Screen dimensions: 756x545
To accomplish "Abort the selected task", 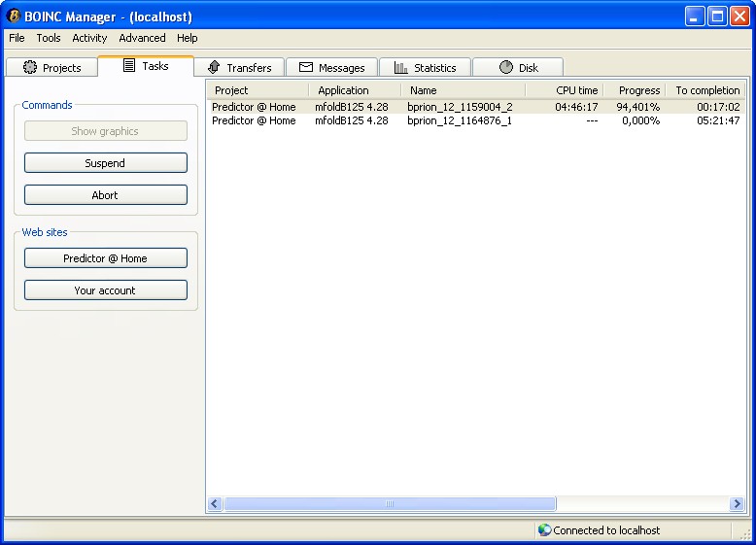I will tap(106, 195).
